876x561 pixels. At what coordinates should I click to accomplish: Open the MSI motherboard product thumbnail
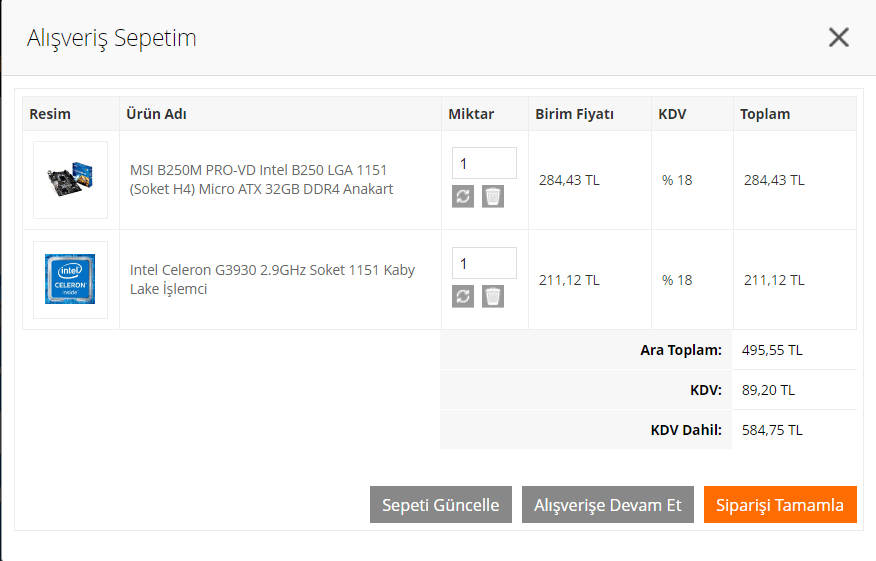tap(70, 180)
